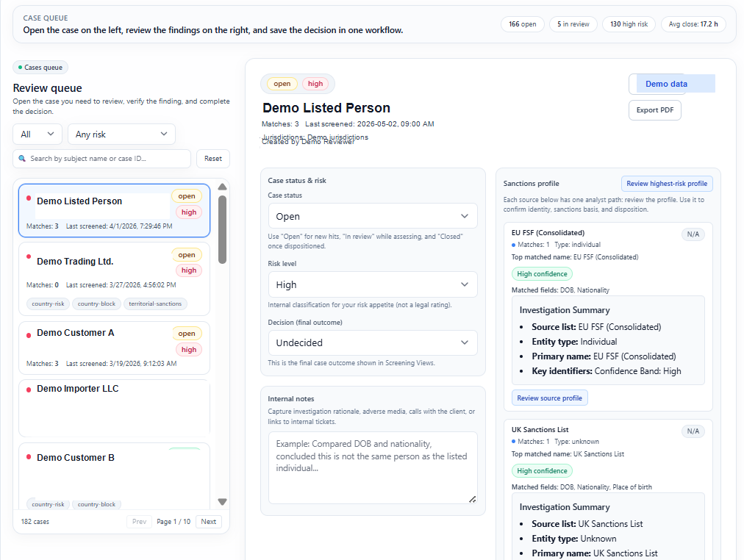Click the 130 high risk stat pill
The width and height of the screenshot is (744, 560).
(629, 24)
